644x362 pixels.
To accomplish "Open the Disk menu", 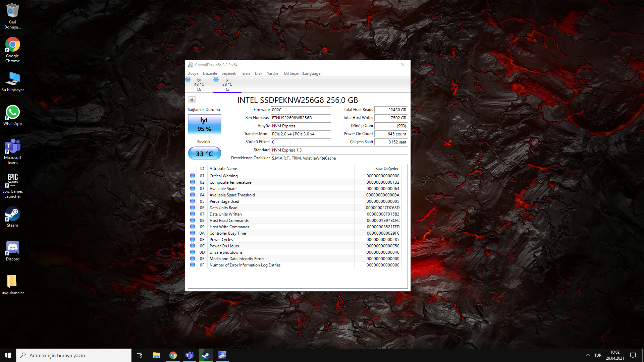I will tap(258, 73).
